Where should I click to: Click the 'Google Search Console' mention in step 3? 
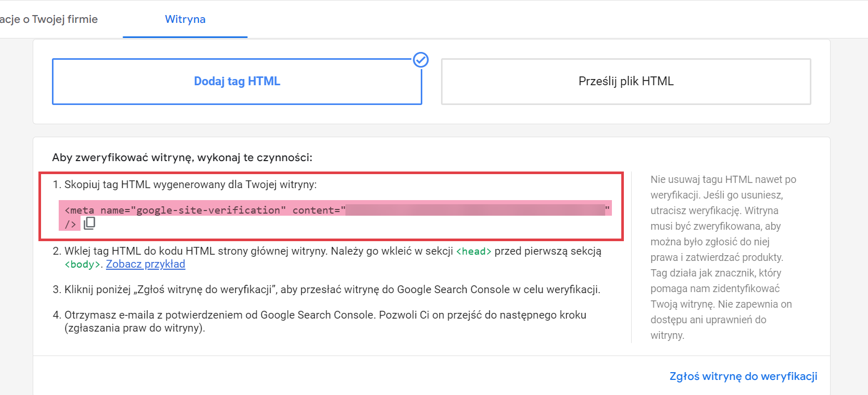tap(453, 289)
